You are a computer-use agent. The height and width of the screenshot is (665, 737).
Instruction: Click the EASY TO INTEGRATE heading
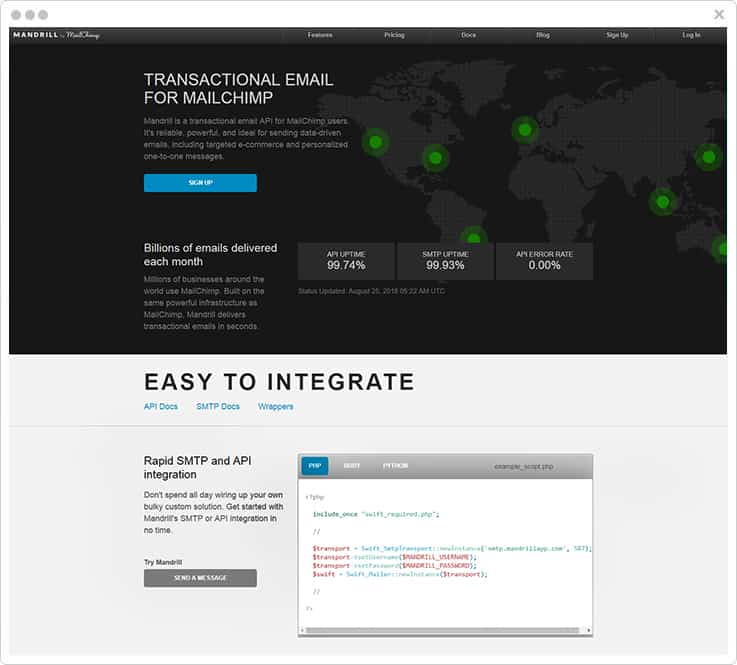[280, 382]
